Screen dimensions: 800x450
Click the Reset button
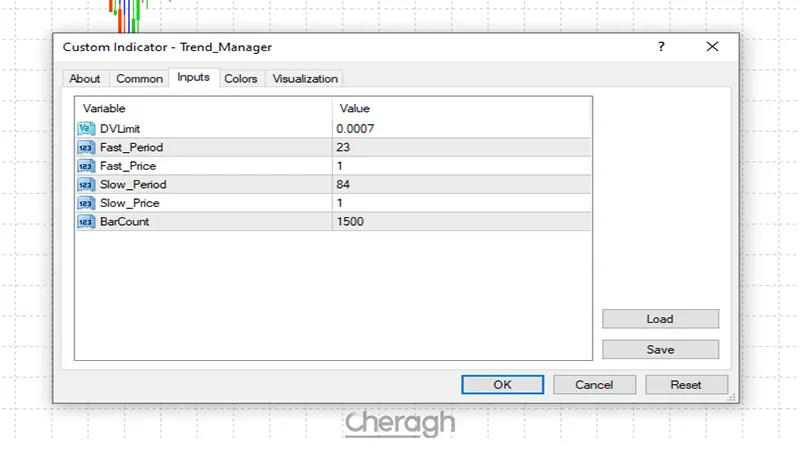[685, 384]
